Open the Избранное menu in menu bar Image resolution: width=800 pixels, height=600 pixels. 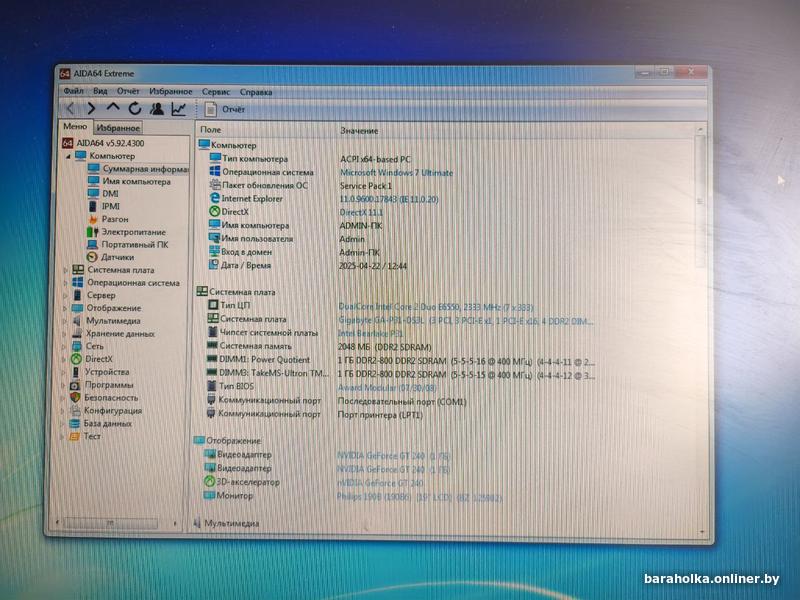click(x=170, y=91)
